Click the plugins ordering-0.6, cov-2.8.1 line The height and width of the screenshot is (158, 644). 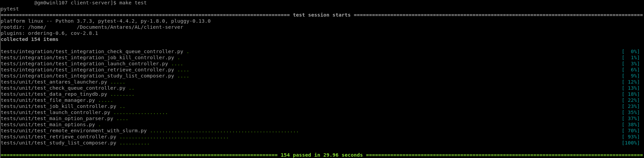pyautogui.click(x=49, y=33)
